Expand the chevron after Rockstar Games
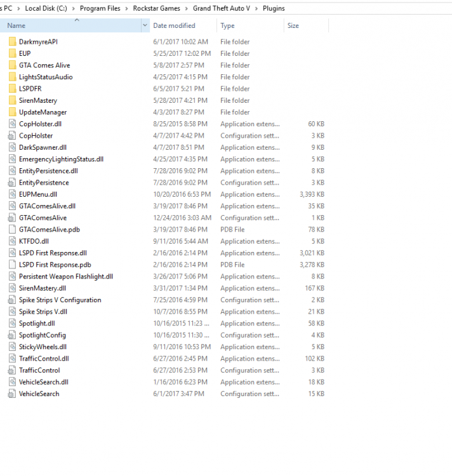 pos(187,8)
